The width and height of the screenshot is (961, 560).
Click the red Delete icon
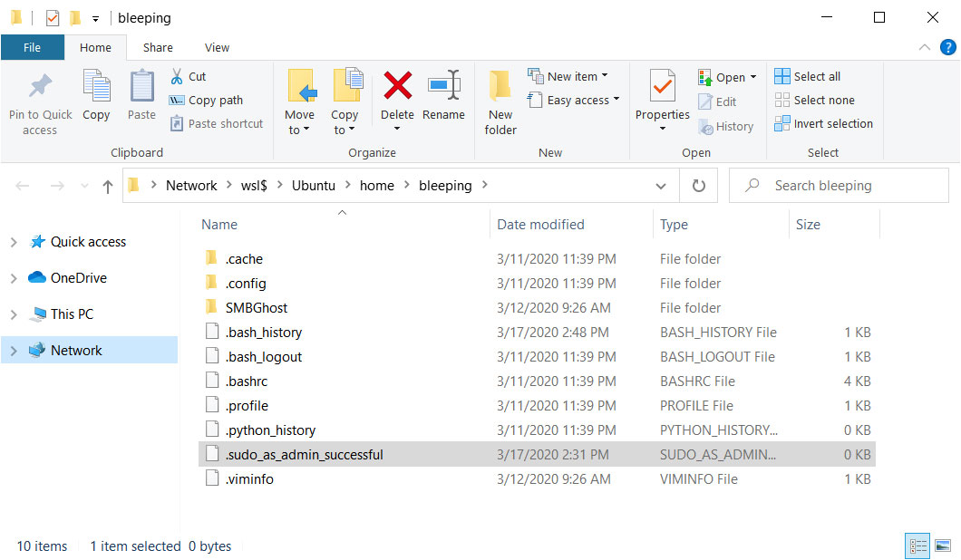click(x=397, y=85)
